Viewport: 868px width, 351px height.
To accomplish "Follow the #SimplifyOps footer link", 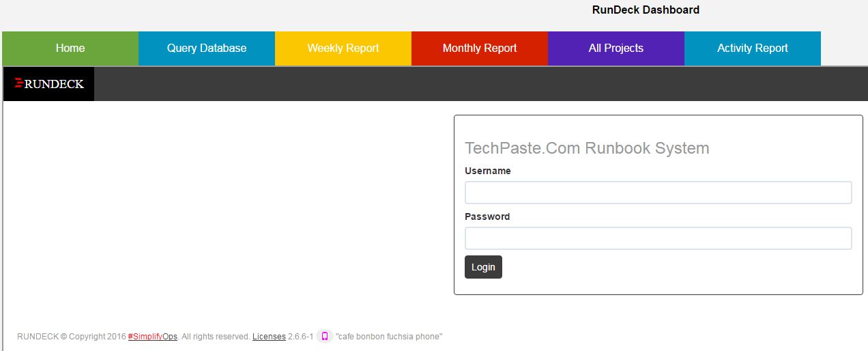I will [x=153, y=337].
